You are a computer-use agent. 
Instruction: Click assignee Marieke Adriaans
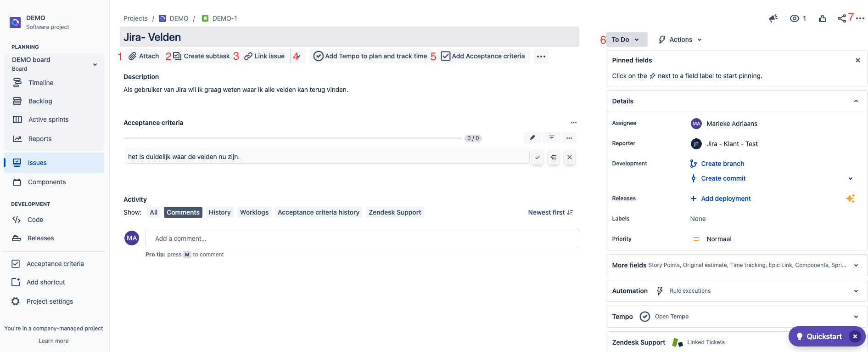724,124
